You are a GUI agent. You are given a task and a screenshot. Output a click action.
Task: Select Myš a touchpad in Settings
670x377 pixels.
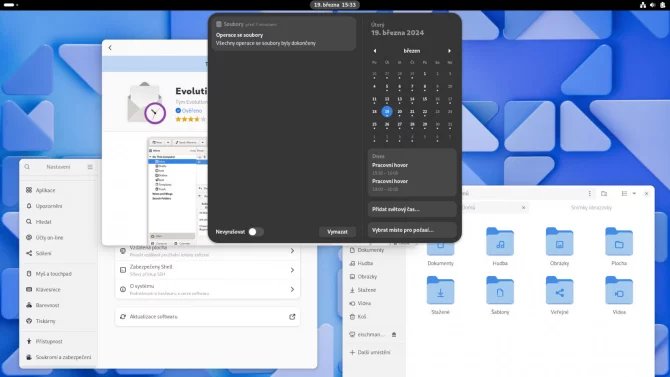click(x=59, y=274)
